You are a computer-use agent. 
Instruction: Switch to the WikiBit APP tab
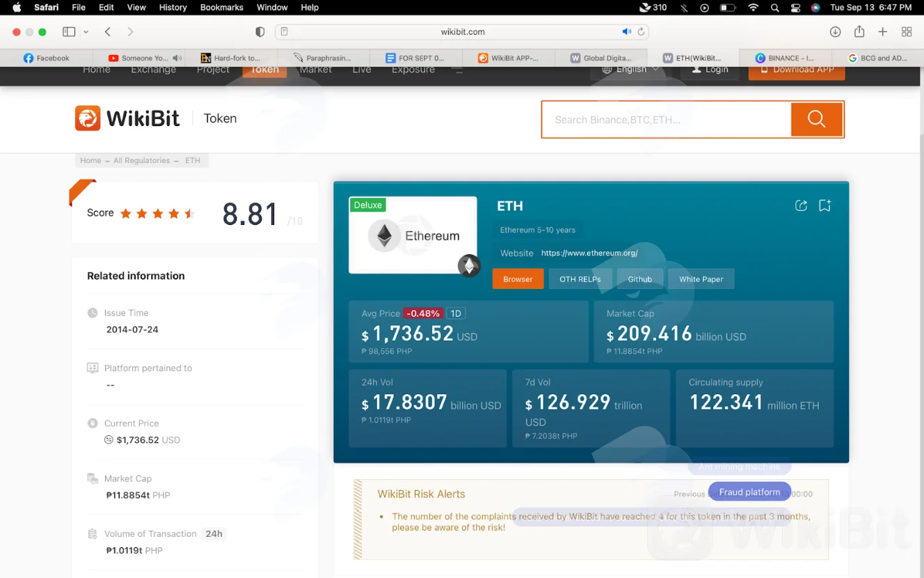[x=508, y=58]
